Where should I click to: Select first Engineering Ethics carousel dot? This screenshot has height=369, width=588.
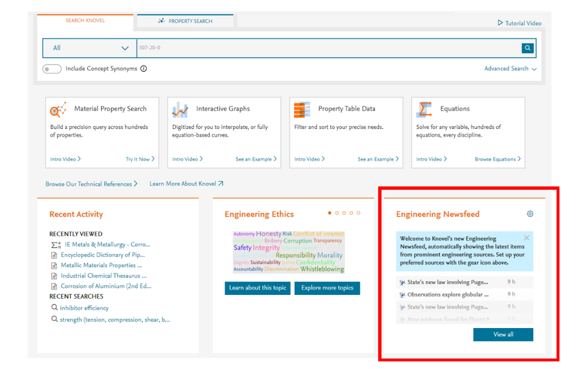click(x=329, y=213)
